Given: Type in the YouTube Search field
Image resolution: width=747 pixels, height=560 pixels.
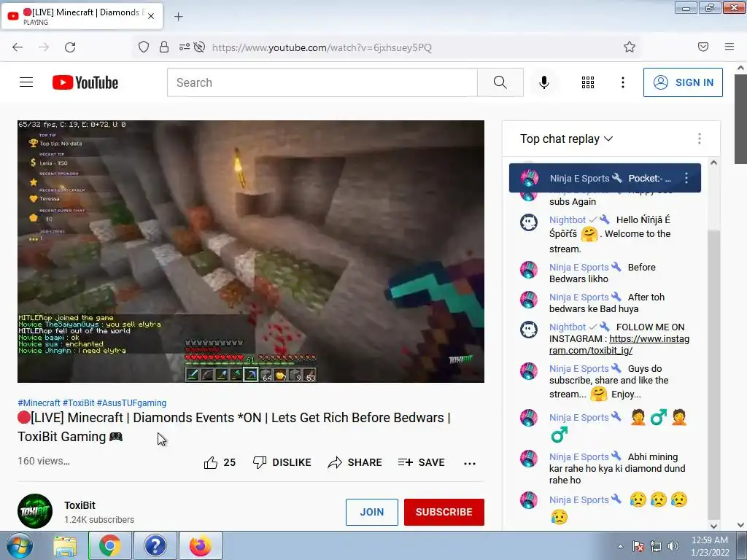Looking at the screenshot, I should (x=322, y=82).
